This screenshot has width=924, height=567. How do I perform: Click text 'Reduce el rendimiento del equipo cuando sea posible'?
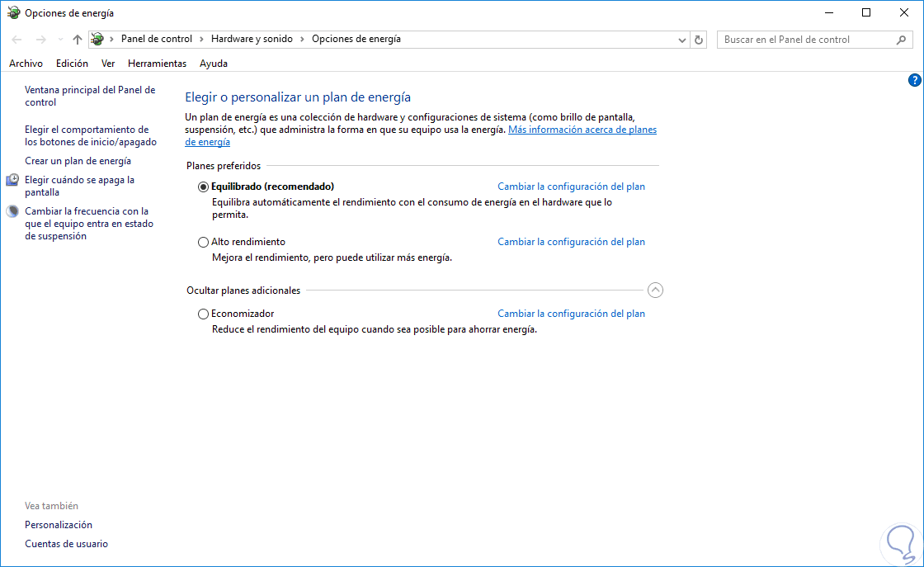pyautogui.click(x=375, y=329)
